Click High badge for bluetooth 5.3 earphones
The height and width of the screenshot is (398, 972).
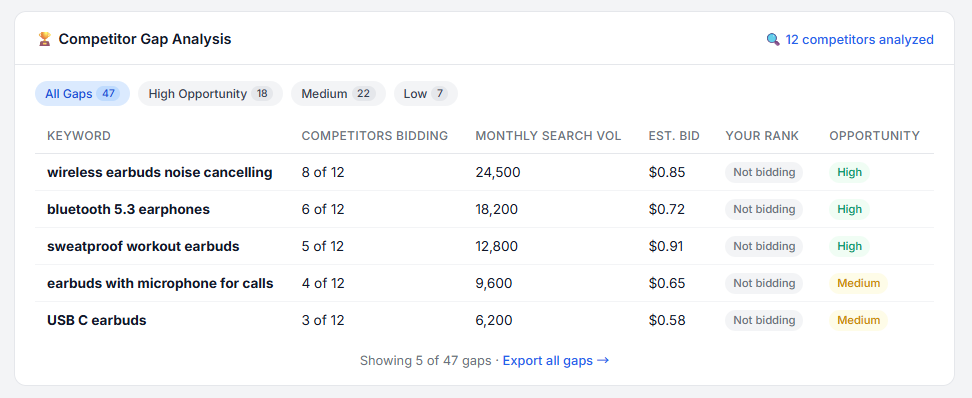849,210
